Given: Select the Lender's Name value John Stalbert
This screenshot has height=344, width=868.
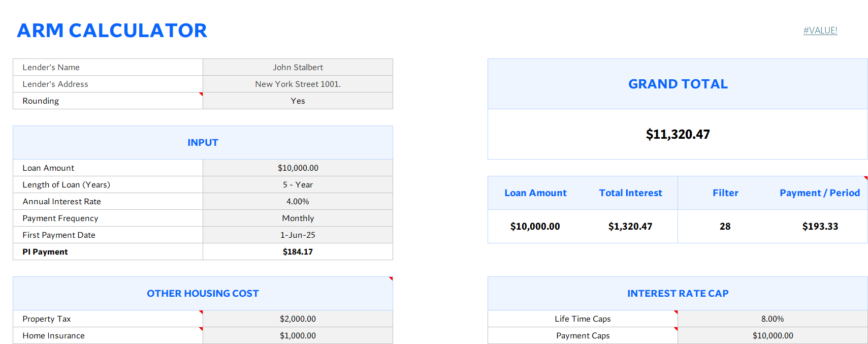Looking at the screenshot, I should (x=298, y=67).
